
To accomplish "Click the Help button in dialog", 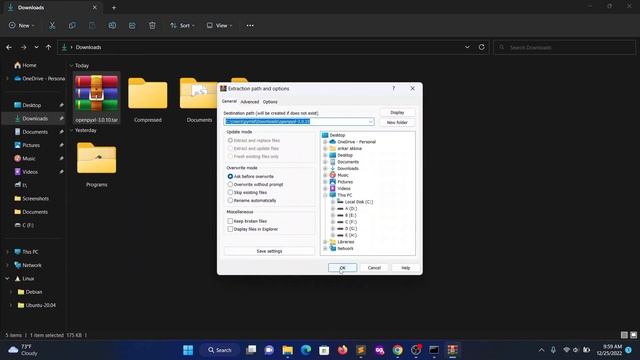I will (405, 268).
